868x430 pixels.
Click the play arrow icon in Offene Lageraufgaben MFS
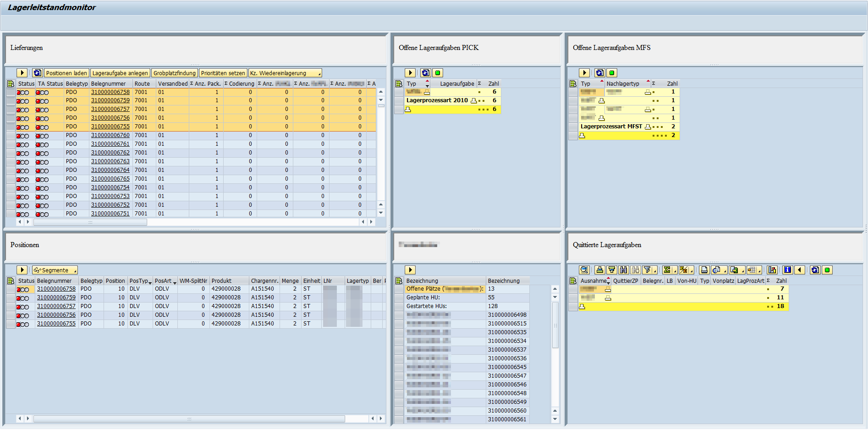(584, 73)
